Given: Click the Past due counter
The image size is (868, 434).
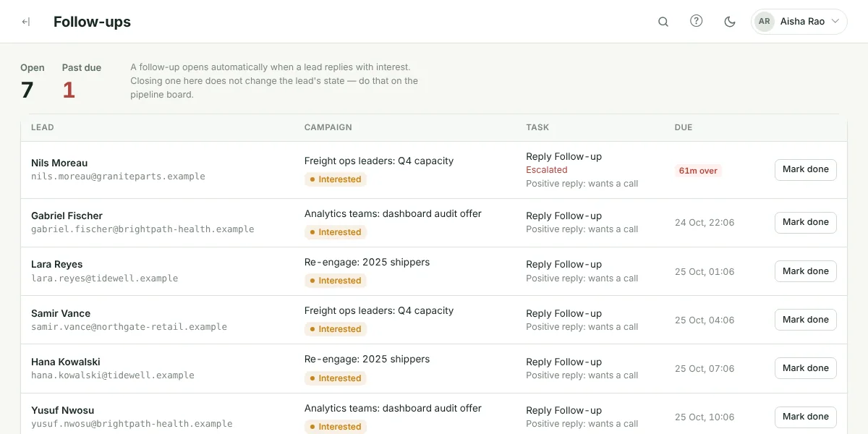Looking at the screenshot, I should (82, 82).
